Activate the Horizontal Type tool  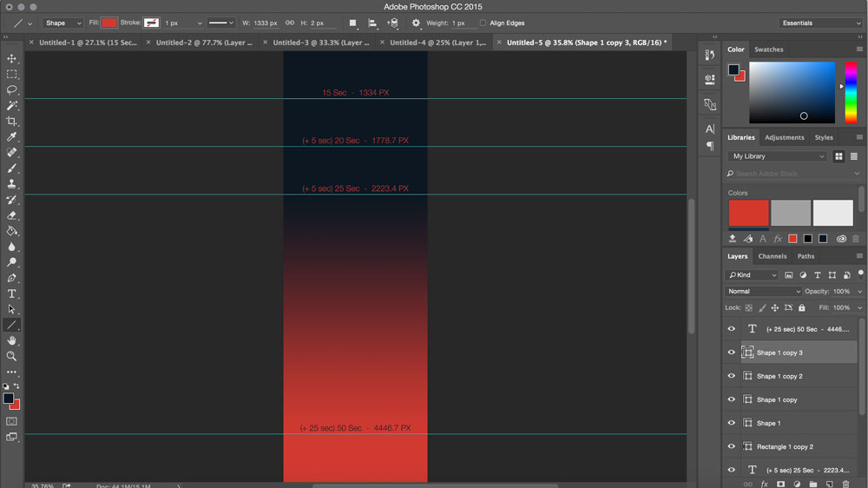coord(12,293)
